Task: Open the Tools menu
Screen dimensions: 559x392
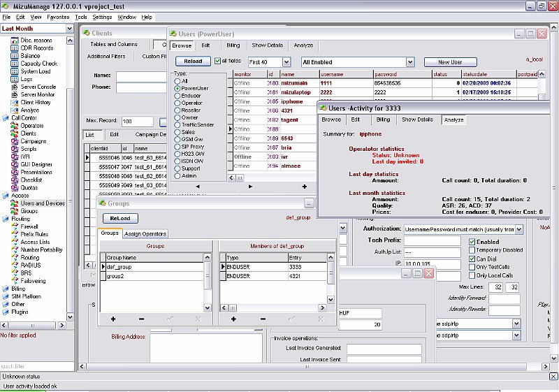Action: (81, 17)
